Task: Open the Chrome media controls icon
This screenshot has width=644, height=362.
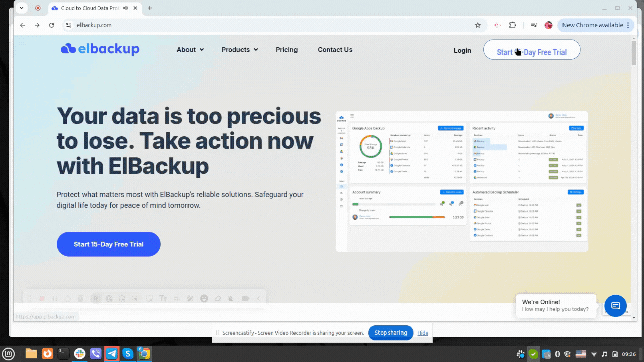Action: (x=534, y=25)
